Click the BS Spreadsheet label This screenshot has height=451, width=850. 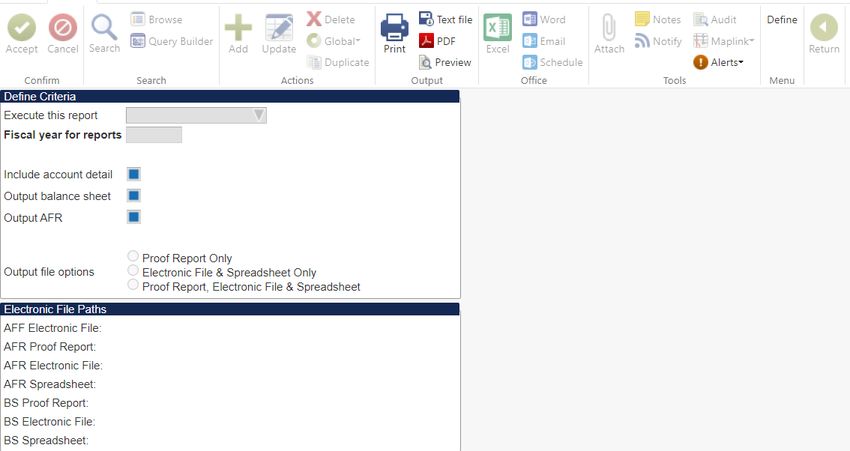tap(46, 441)
